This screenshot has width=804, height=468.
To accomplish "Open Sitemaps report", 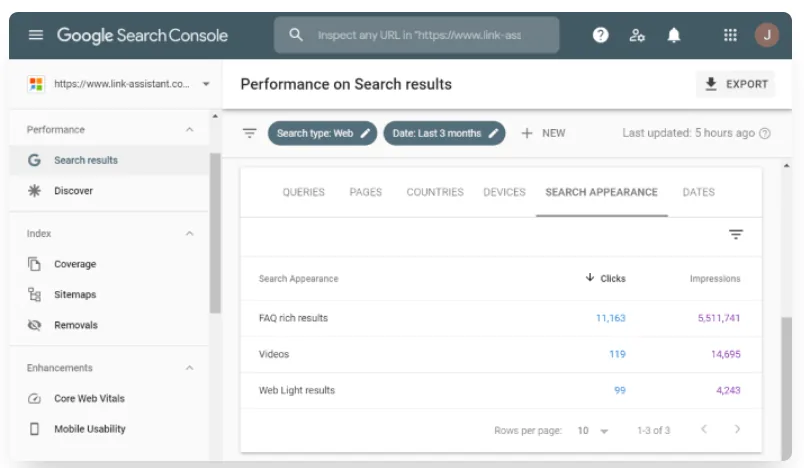I will pyautogui.click(x=109, y=294).
